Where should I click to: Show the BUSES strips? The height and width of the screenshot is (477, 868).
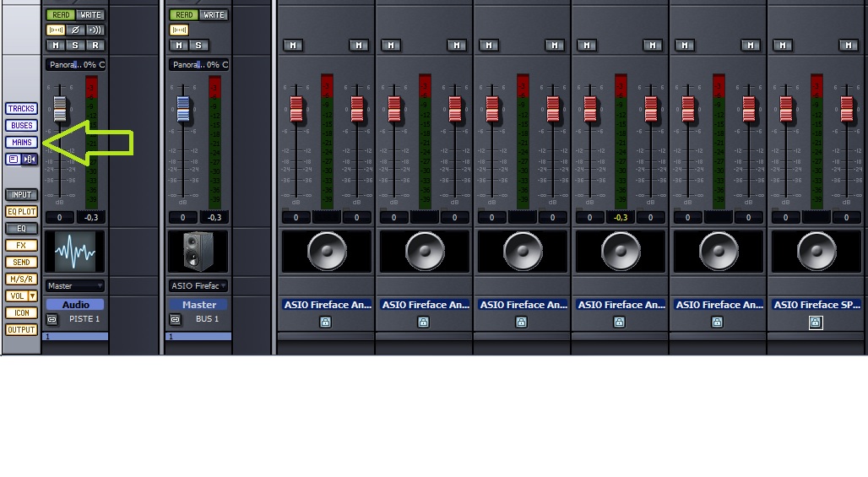(22, 126)
